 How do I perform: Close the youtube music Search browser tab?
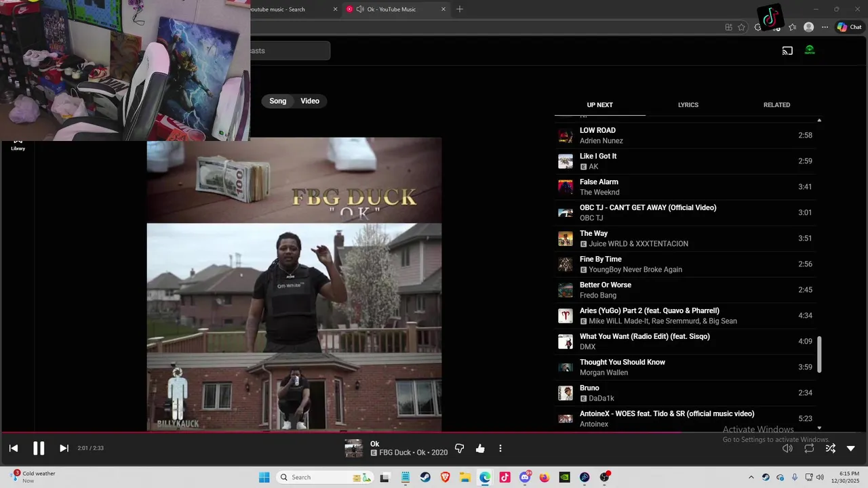[335, 9]
